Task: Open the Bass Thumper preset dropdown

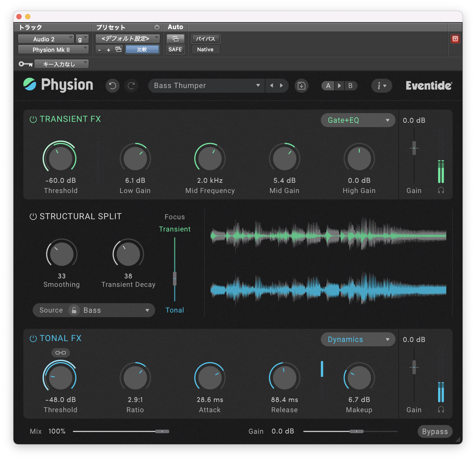Action: tap(206, 86)
